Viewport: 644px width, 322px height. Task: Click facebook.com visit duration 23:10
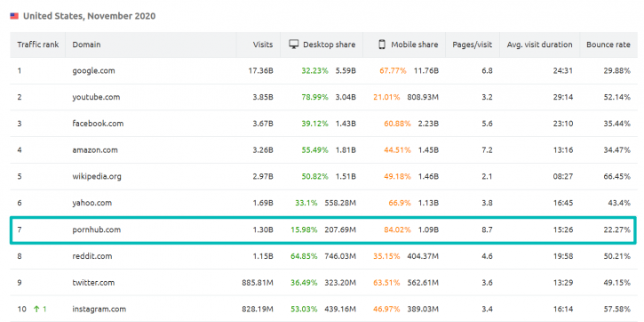tap(562, 124)
